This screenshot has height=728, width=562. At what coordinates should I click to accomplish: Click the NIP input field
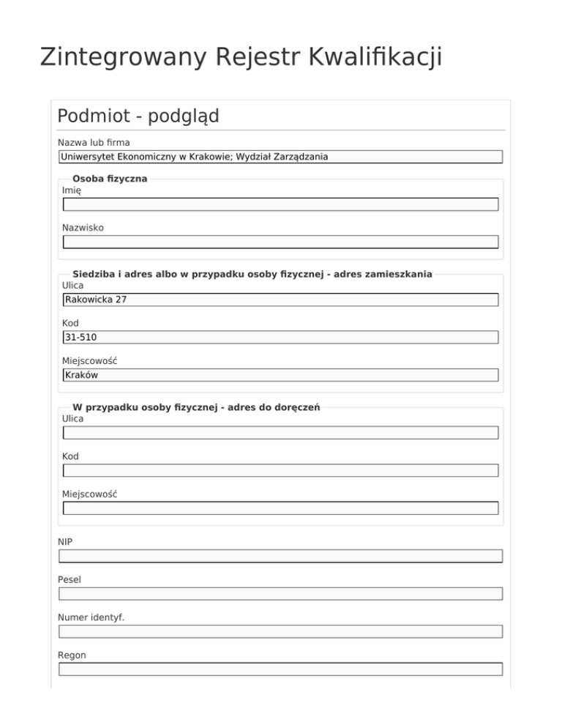click(280, 556)
